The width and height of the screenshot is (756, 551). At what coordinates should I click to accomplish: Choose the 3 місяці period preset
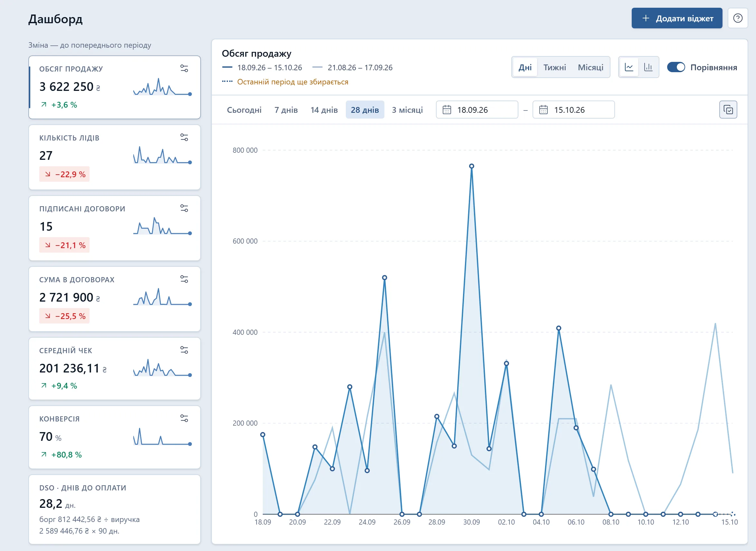point(407,110)
